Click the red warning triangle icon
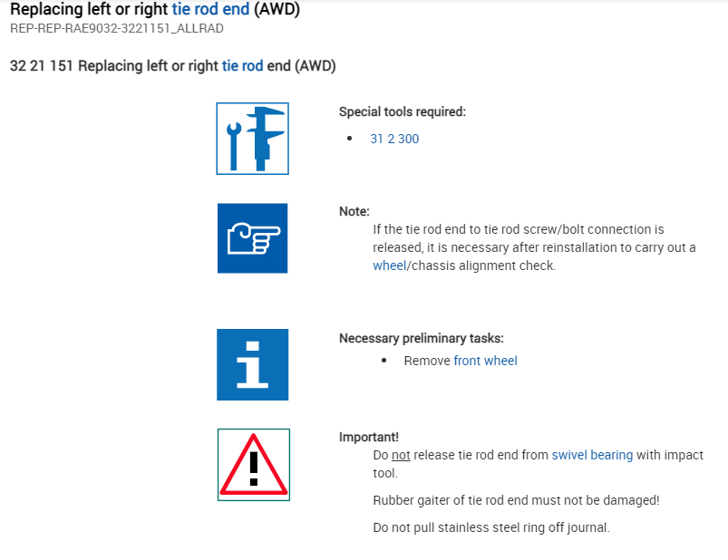Screen dimensions: 728x560 253,465
